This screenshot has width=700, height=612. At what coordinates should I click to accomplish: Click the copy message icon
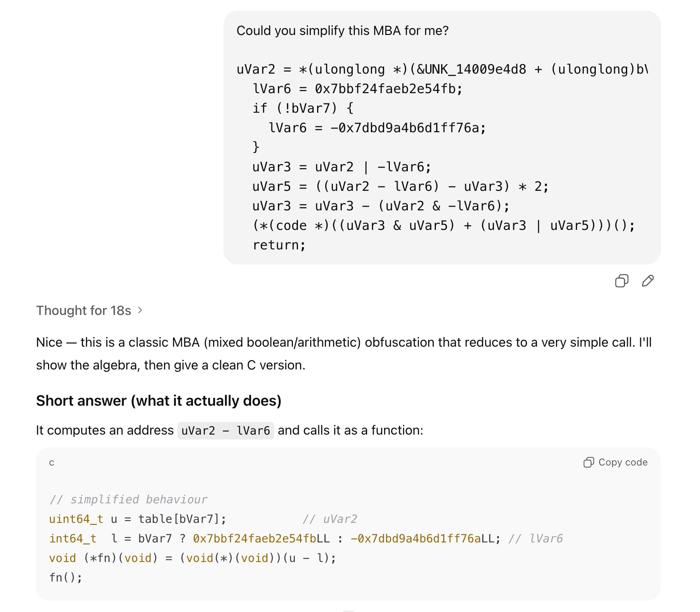621,281
